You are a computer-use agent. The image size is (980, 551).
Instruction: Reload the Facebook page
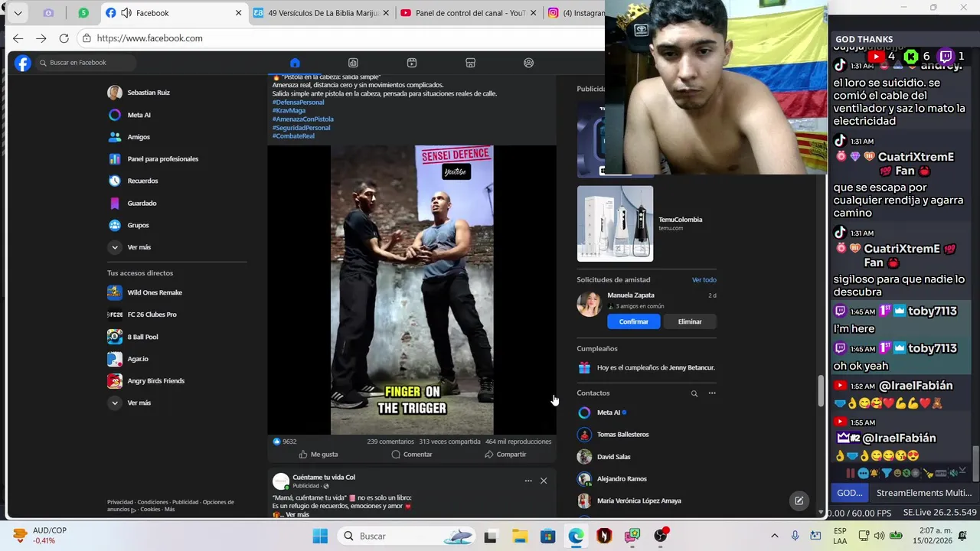click(x=64, y=38)
